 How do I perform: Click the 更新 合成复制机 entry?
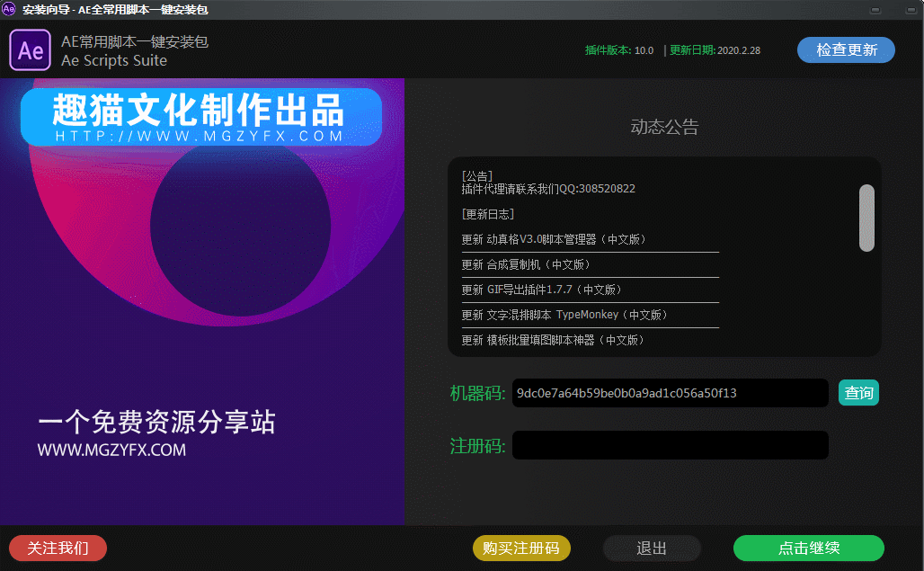point(526,264)
